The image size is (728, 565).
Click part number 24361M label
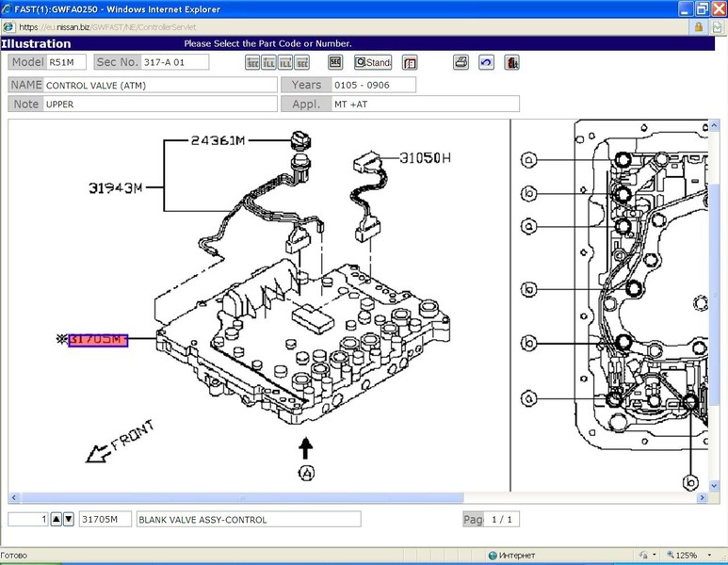218,141
